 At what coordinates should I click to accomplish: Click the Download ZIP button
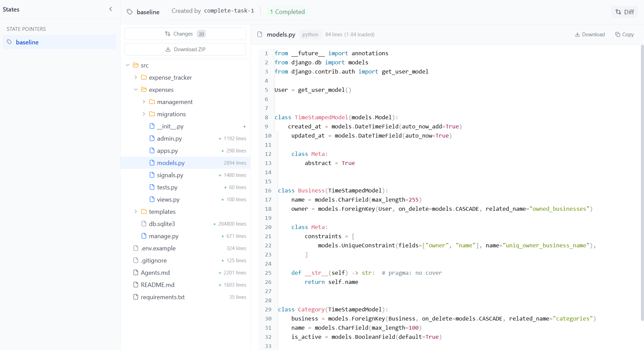(185, 49)
